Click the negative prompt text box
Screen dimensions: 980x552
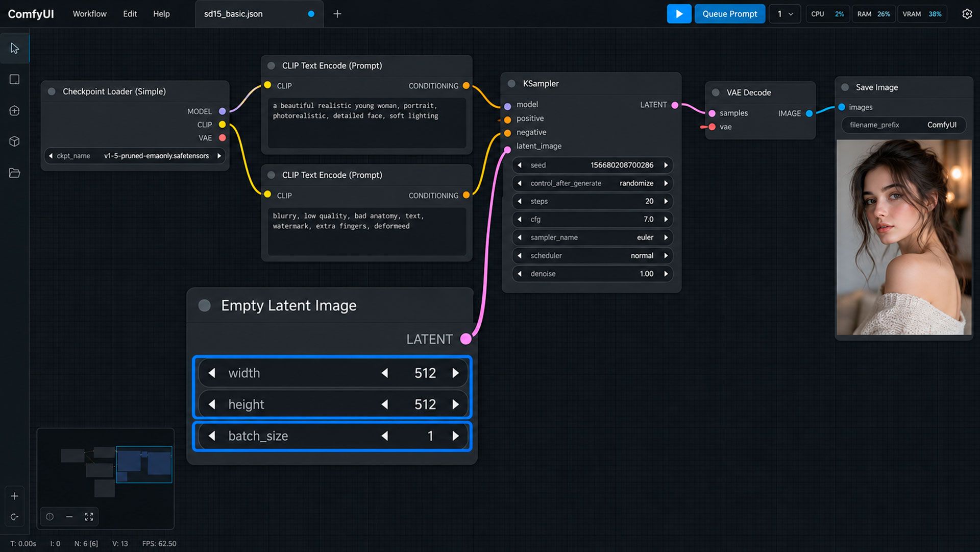(x=366, y=231)
